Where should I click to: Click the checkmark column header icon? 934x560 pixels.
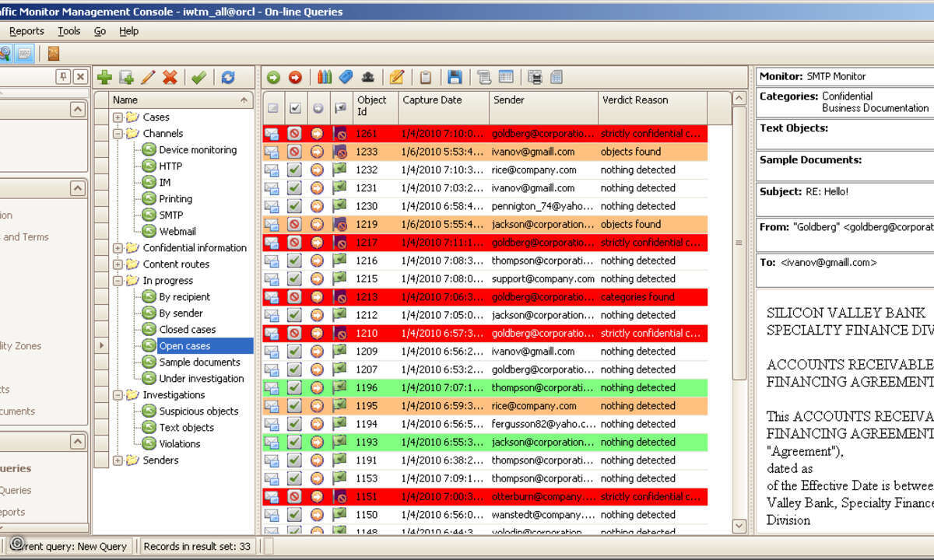295,108
